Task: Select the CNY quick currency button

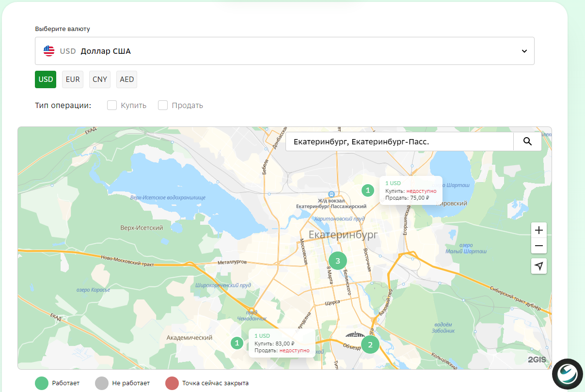Action: point(100,79)
